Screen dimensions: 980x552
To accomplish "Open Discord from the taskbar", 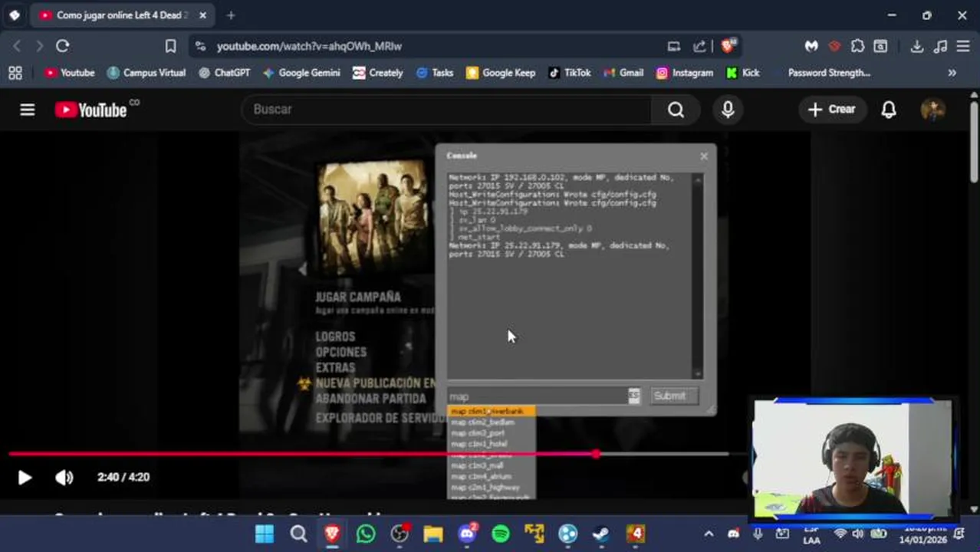I will (467, 534).
